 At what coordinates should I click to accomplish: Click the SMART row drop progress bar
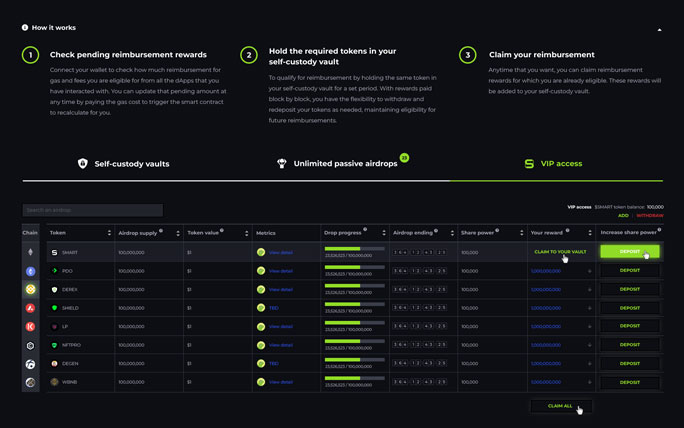(355, 249)
